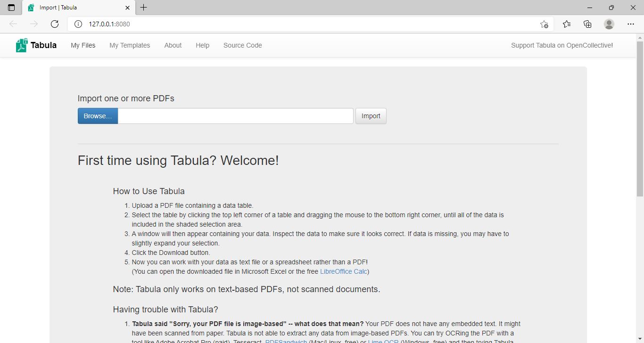This screenshot has height=343, width=644.
Task: Click the vertical page scrollbar thumb
Action: pyautogui.click(x=640, y=119)
